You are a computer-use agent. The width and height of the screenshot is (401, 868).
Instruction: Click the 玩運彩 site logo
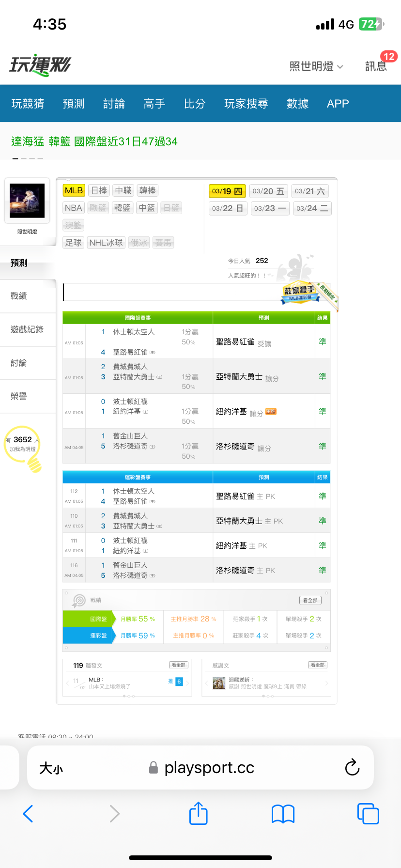point(40,65)
